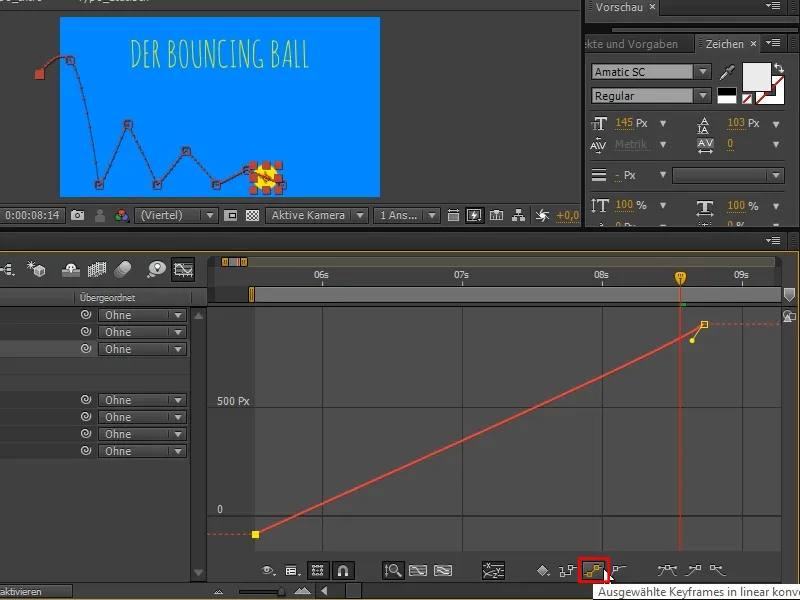Select the keyframe at top of graph line
This screenshot has width=800, height=600.
tap(705, 324)
